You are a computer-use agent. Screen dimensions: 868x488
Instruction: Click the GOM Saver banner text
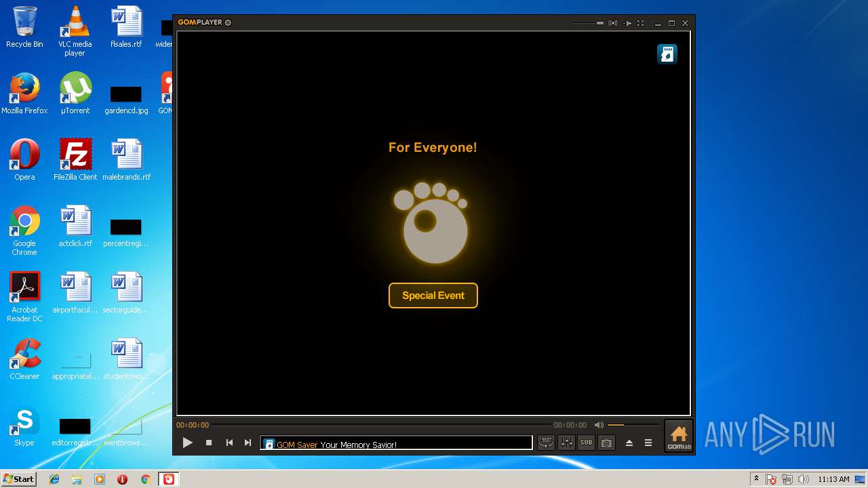[x=336, y=445]
